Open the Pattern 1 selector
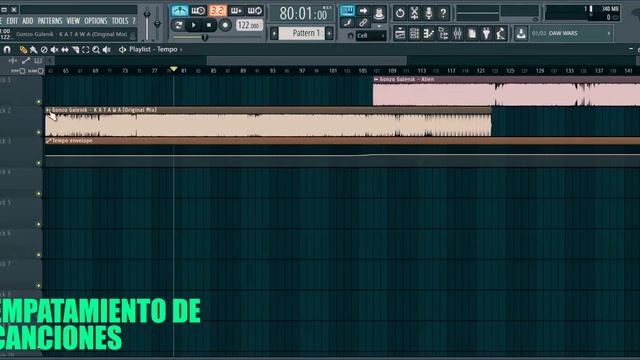This screenshot has height=360, width=640. pyautogui.click(x=302, y=33)
